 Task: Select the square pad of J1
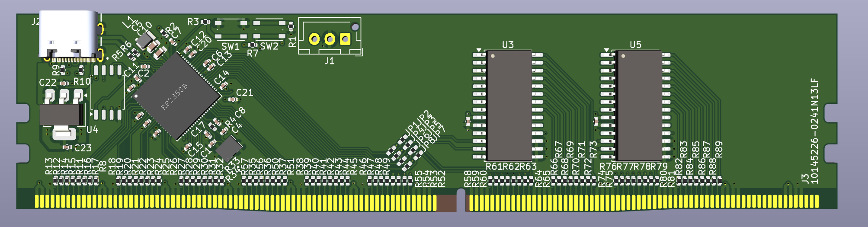click(x=345, y=39)
